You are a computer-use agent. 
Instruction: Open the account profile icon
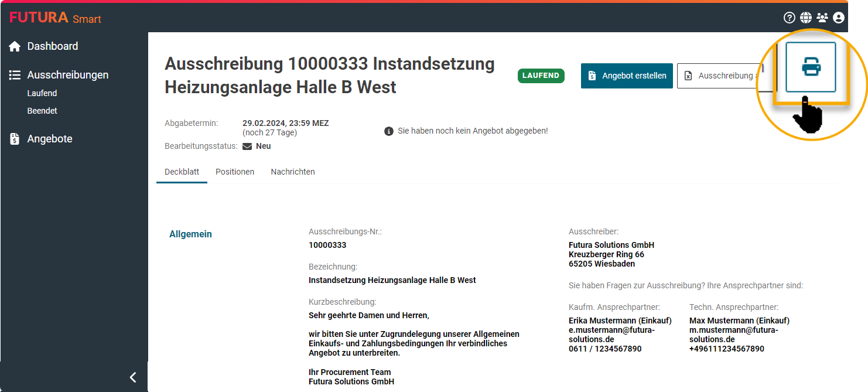tap(839, 18)
